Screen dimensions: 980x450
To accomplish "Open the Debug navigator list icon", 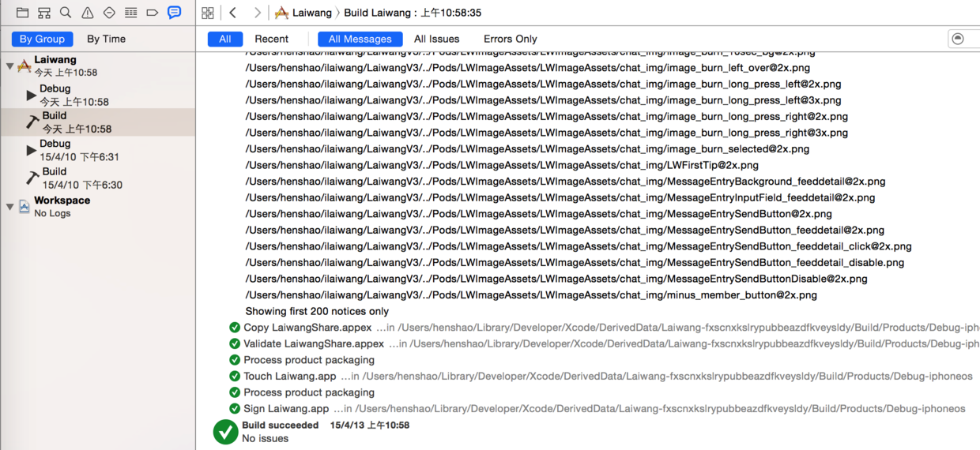I will (x=131, y=13).
